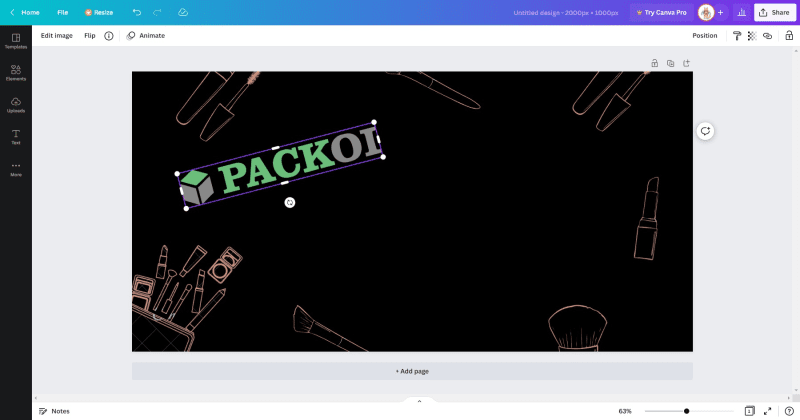800x420 pixels.
Task: Click the cloud save status icon
Action: click(x=182, y=12)
